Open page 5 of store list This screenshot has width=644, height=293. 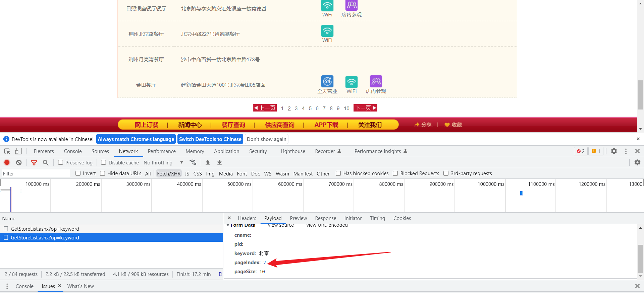point(310,108)
